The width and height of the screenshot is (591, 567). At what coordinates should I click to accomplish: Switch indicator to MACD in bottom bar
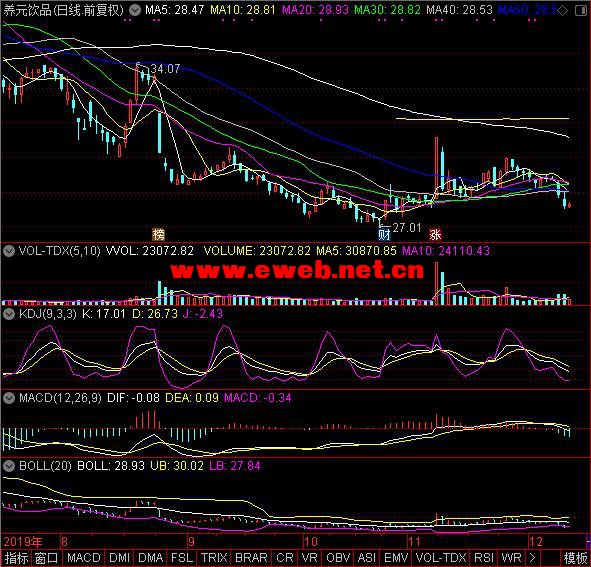[x=84, y=558]
